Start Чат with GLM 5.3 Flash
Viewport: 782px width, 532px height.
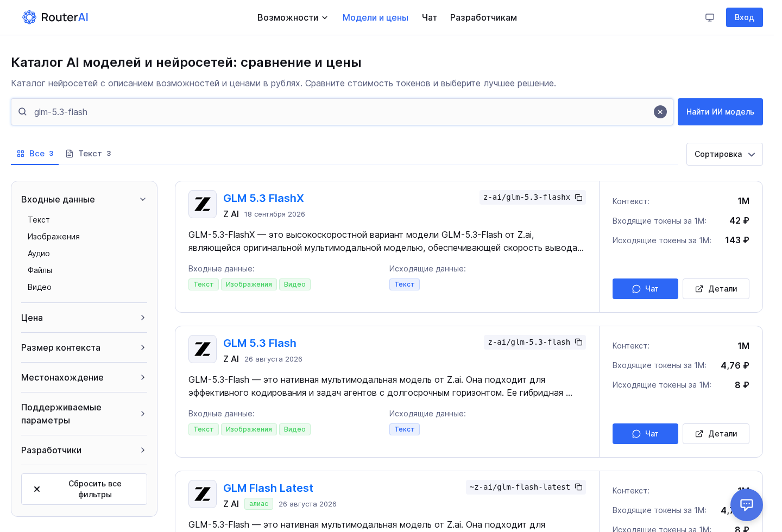(x=645, y=434)
